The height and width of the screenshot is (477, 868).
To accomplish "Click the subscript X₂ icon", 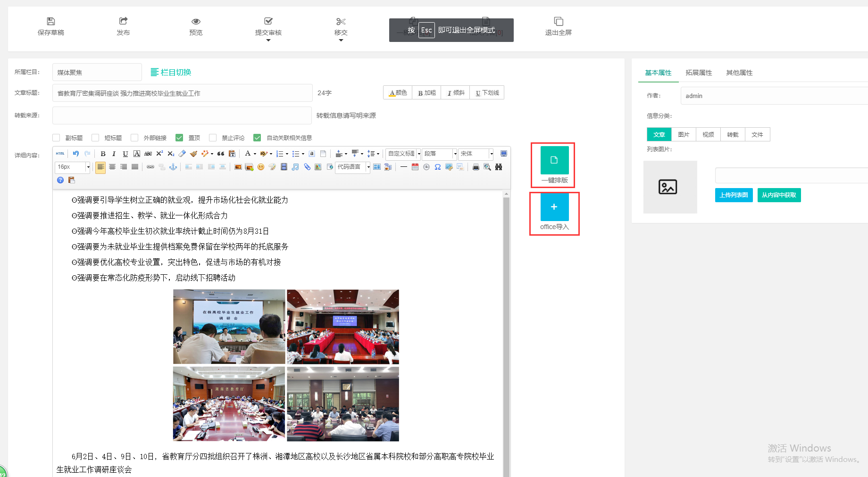I will click(x=171, y=154).
